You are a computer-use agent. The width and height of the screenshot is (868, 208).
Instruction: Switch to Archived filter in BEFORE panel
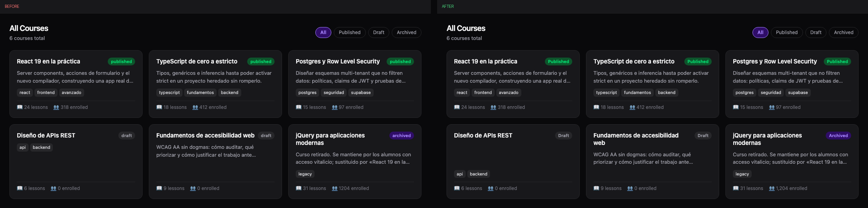[406, 33]
